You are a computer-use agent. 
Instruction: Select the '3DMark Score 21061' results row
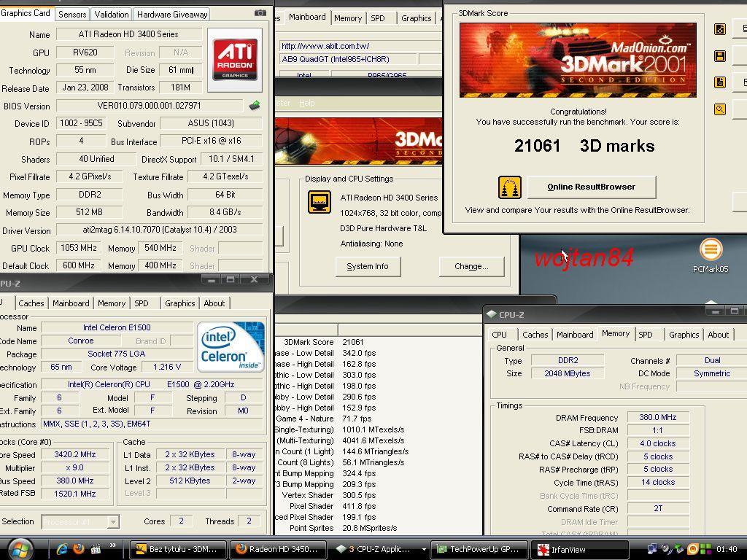pyautogui.click(x=379, y=343)
